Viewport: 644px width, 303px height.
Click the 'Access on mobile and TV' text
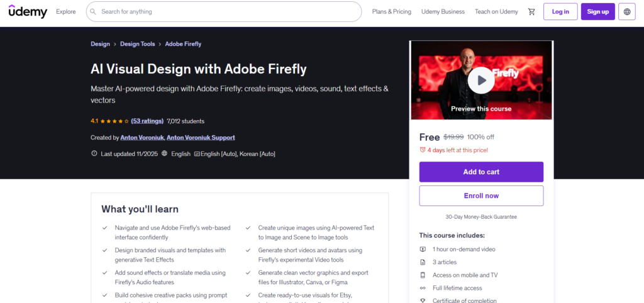click(x=465, y=275)
